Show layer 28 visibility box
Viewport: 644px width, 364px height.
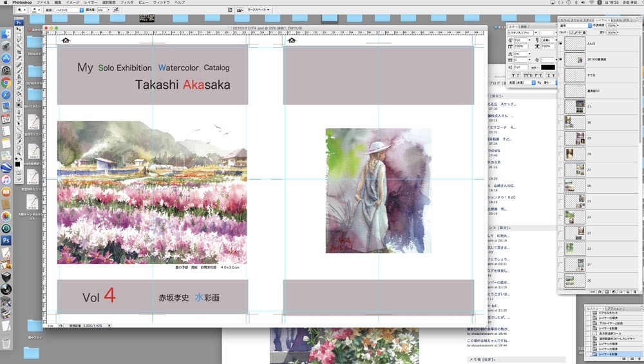click(x=561, y=154)
